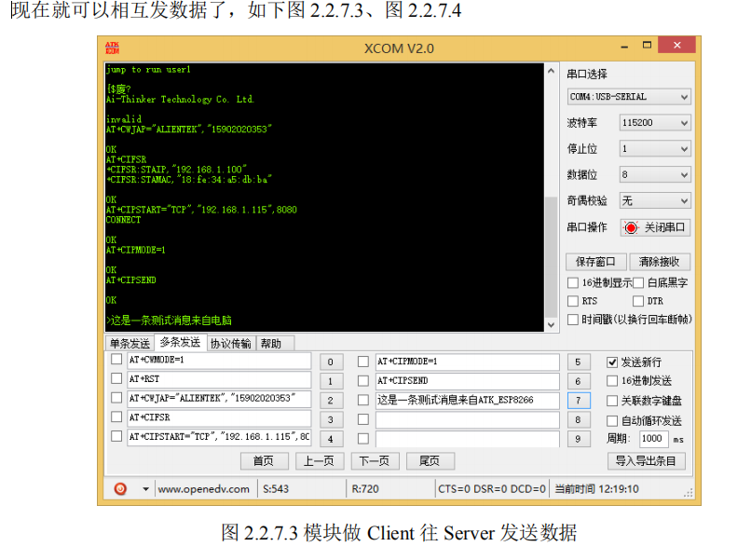Click the AT+CWMODE=1 command field
Image resolution: width=751 pixels, height=560 pixels.
(x=219, y=361)
